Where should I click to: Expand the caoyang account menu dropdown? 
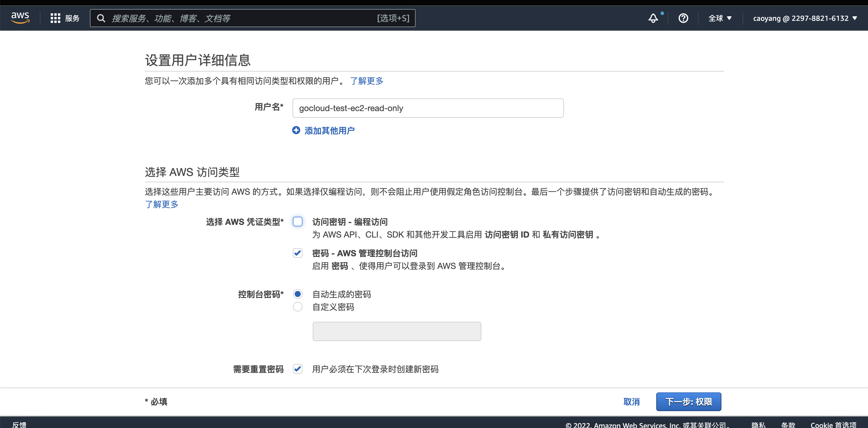(x=805, y=18)
